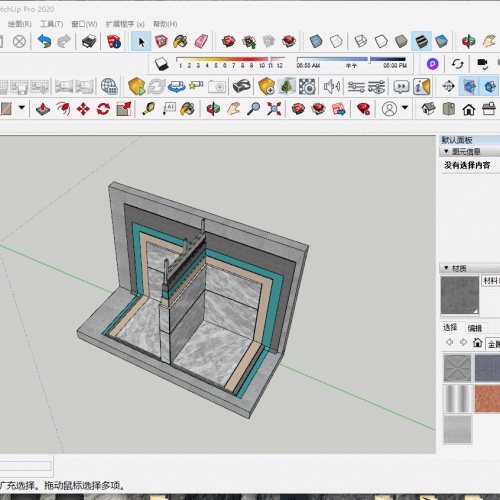Click materials browser back arrow
500x500 pixels.
click(449, 342)
